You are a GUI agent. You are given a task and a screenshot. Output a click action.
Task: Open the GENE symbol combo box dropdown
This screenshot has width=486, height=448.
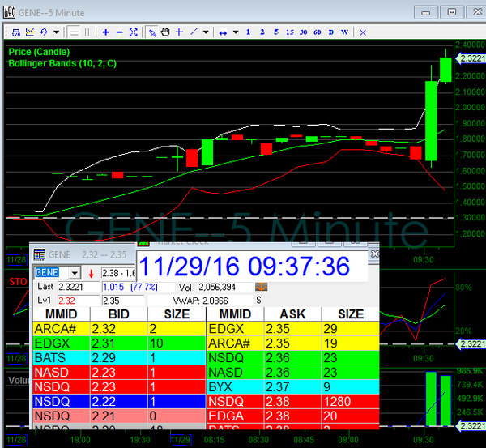[74, 273]
